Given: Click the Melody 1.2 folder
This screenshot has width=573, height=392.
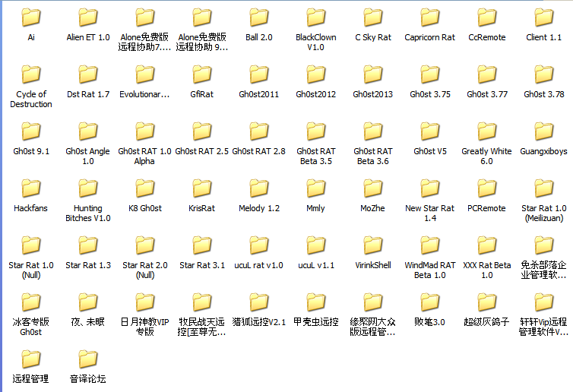Looking at the screenshot, I should pos(259,189).
